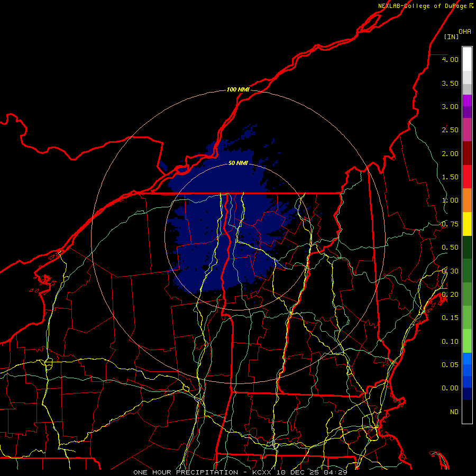Click the 0.75 legend value

pyautogui.click(x=450, y=224)
